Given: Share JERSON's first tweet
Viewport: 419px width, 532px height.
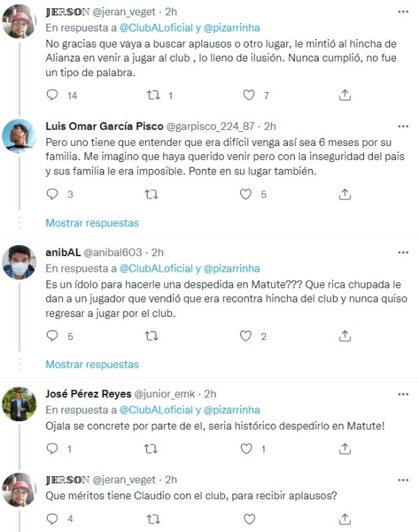Looking at the screenshot, I should tap(344, 95).
